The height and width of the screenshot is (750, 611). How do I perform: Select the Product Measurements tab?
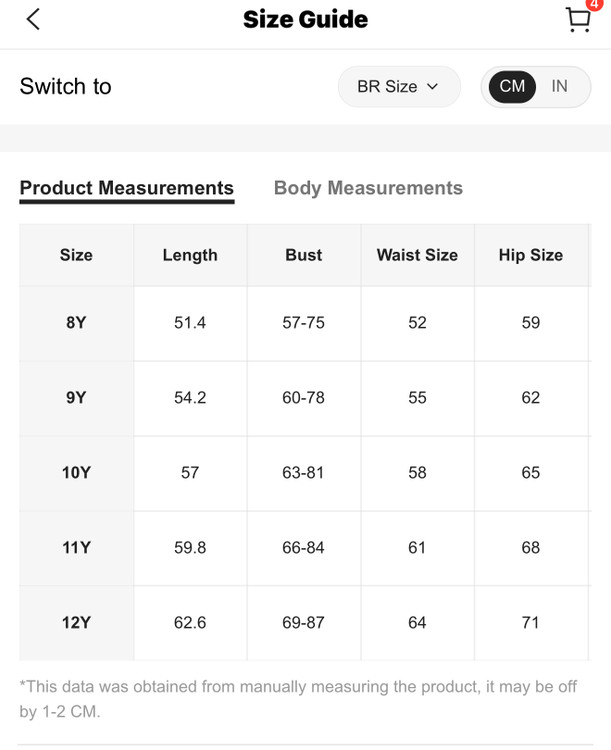click(126, 188)
